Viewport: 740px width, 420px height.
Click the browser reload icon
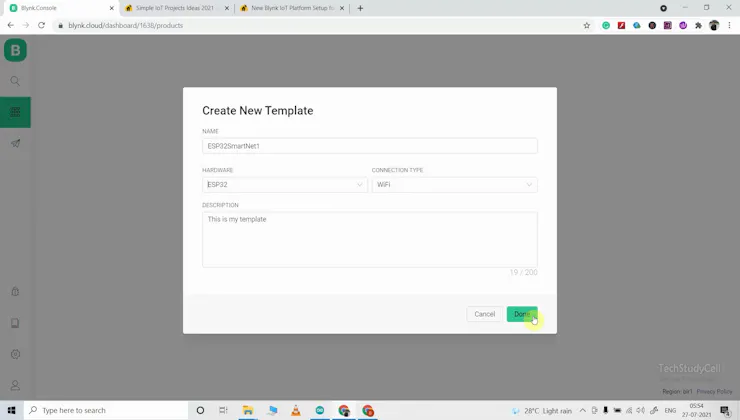point(42,25)
